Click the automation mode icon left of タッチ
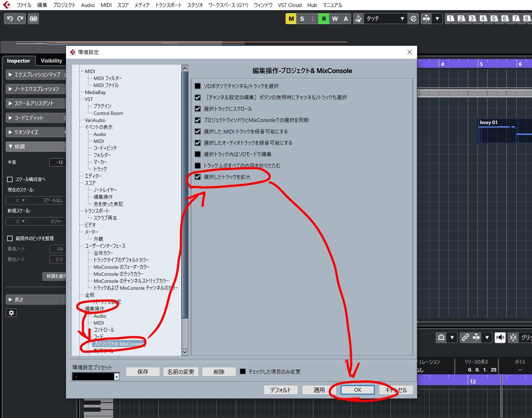This screenshot has height=418, width=532. 358,19
